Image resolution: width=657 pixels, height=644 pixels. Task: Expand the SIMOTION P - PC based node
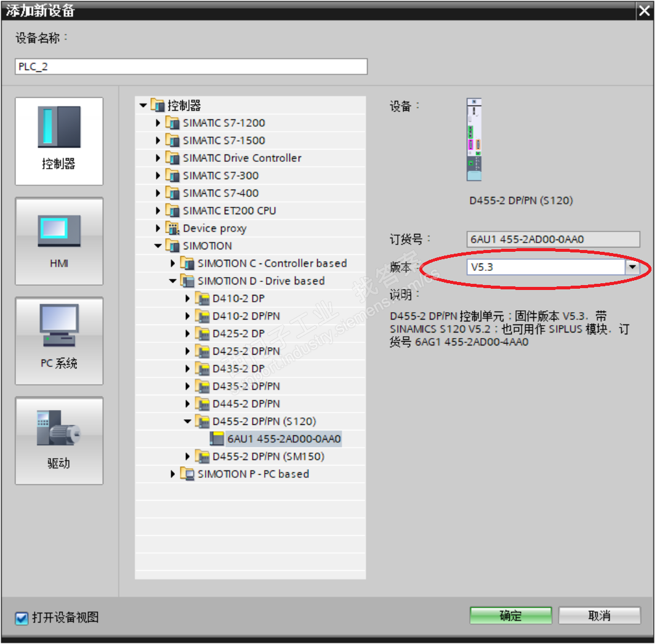pos(172,474)
